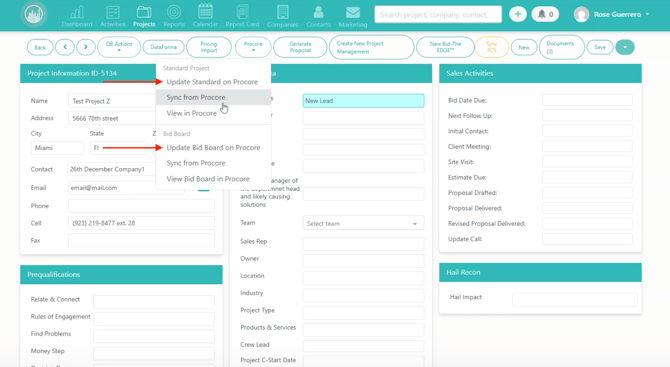The height and width of the screenshot is (367, 670).
Task: Select View Bid Board in Procore
Action: pos(208,179)
